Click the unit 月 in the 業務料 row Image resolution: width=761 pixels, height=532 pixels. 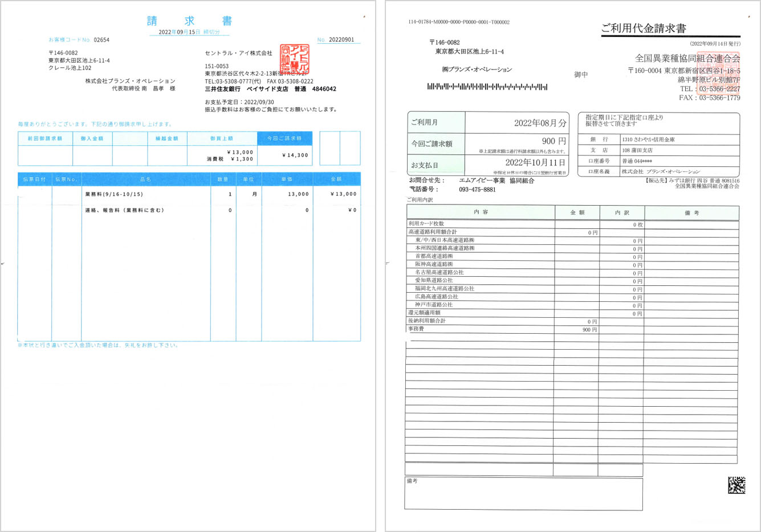[255, 194]
